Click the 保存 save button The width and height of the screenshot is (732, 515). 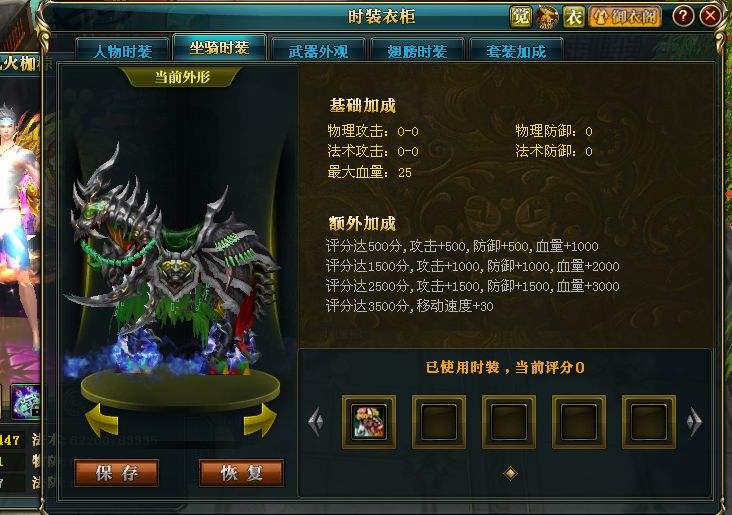pos(117,473)
